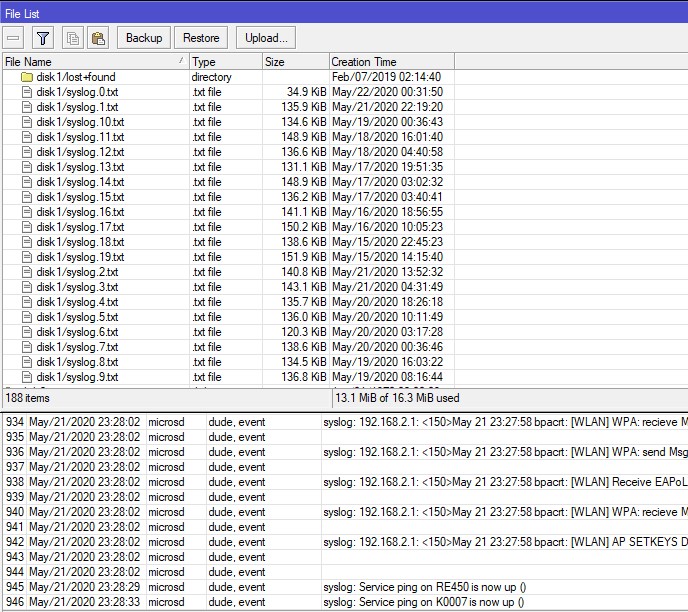Select the disk1/lost+found folder icon
Screen dimensions: 688x612
pyautogui.click(x=27, y=77)
